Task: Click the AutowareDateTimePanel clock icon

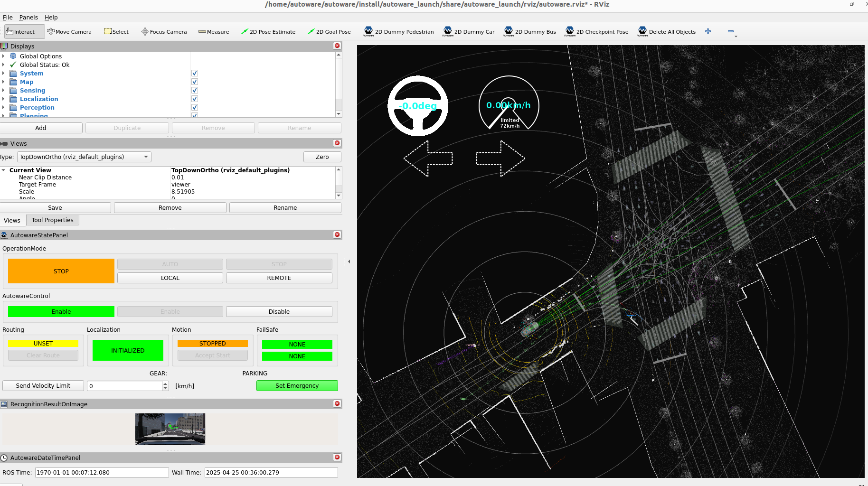Action: click(x=4, y=458)
